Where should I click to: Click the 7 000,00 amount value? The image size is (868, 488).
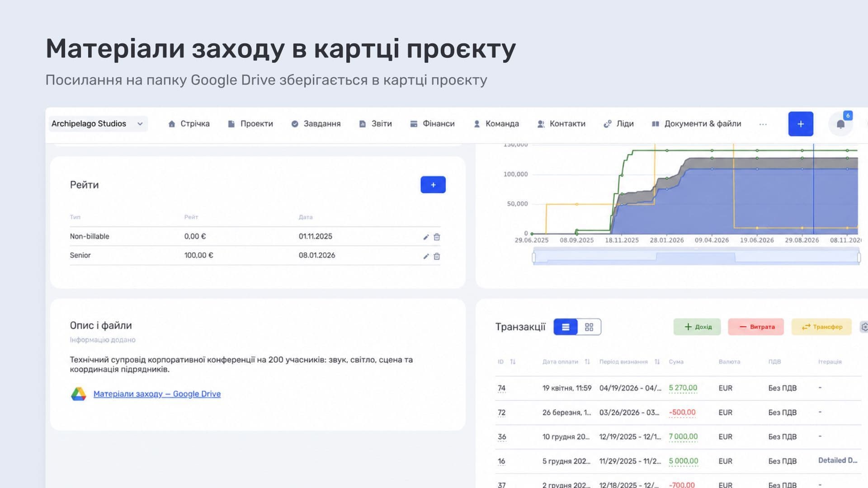683,437
